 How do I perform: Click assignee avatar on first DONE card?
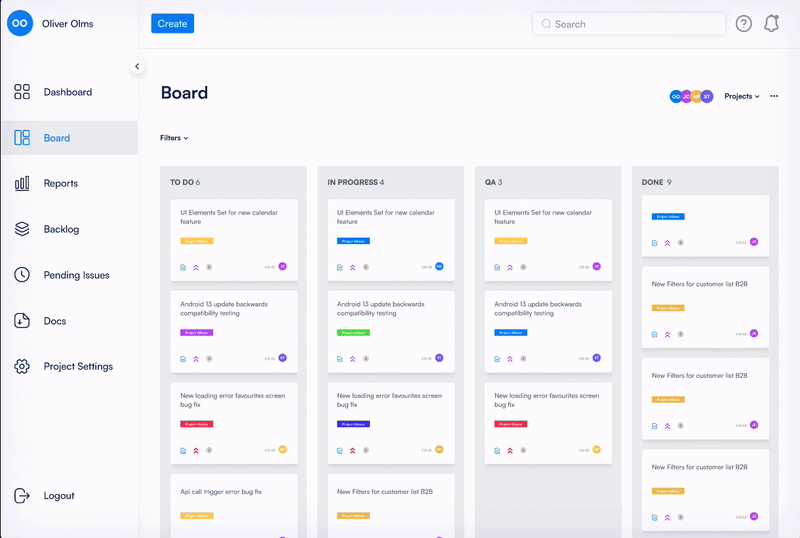click(x=754, y=242)
